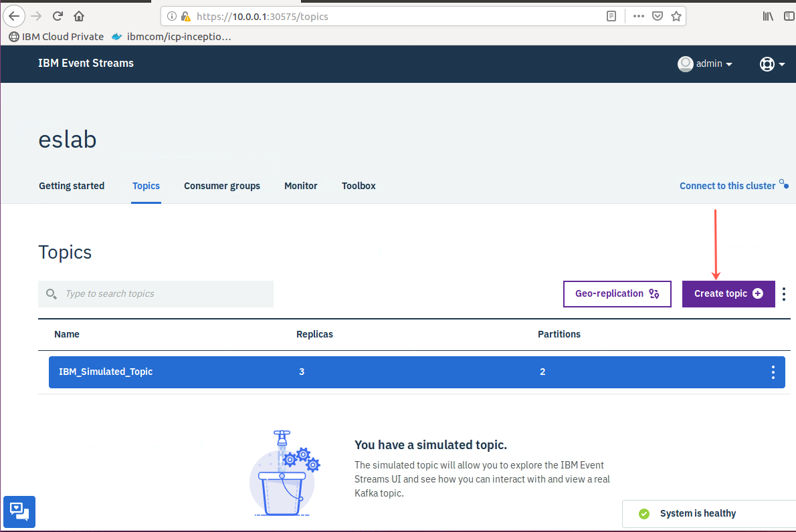Sort by the Replicas column header

[x=315, y=334]
